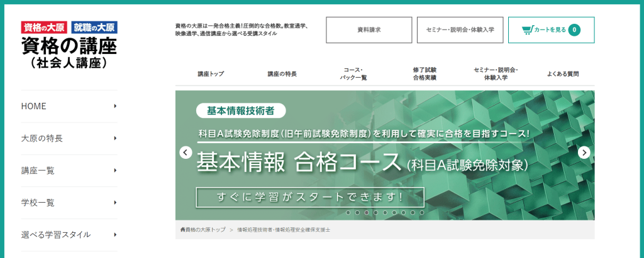Expand the 講座一覧 sidebar arrow
Screen dimensions: 644x258
(x=116, y=170)
